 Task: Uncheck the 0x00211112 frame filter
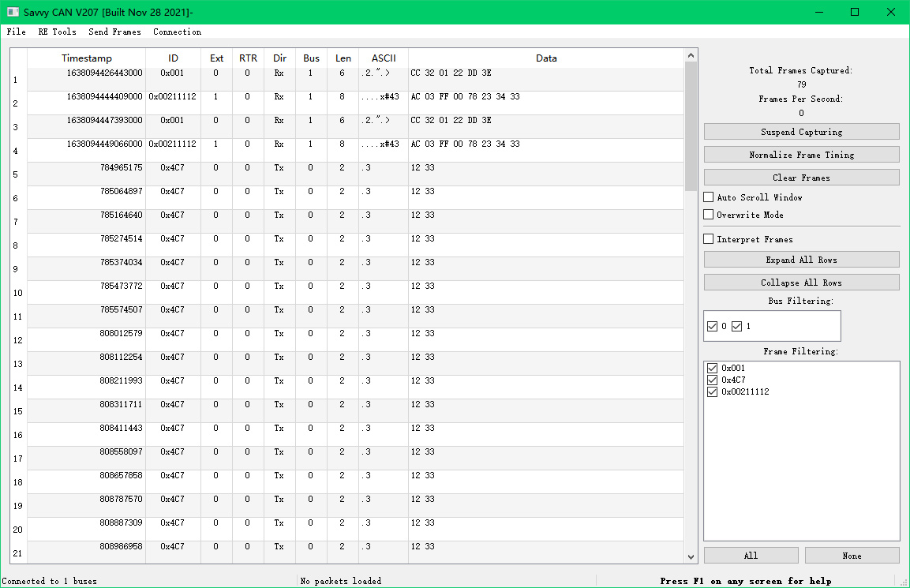713,391
